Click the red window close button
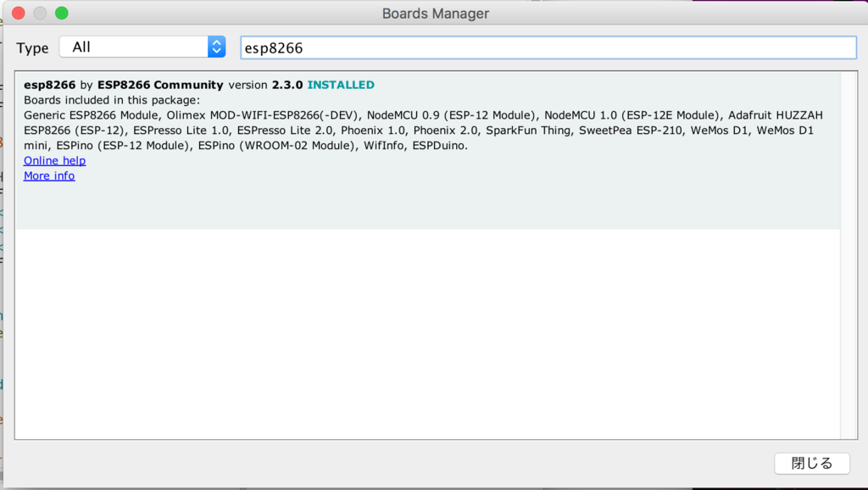This screenshot has height=490, width=868. click(x=19, y=13)
